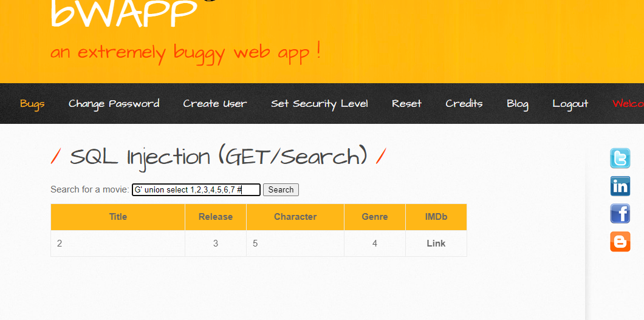
Task: Click the Title column header
Action: tap(118, 217)
